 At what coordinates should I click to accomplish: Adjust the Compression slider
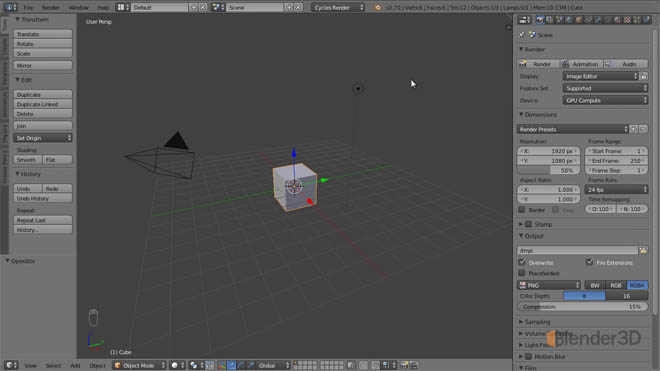[582, 307]
